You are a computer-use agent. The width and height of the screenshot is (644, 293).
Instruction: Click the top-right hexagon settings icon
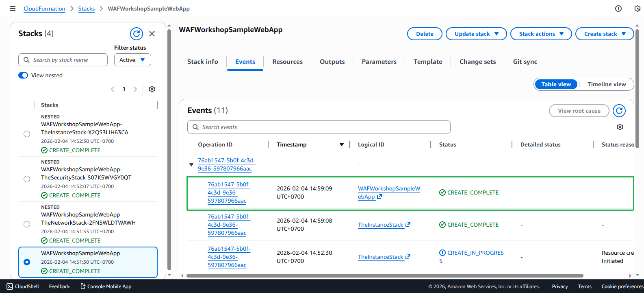coord(637,9)
